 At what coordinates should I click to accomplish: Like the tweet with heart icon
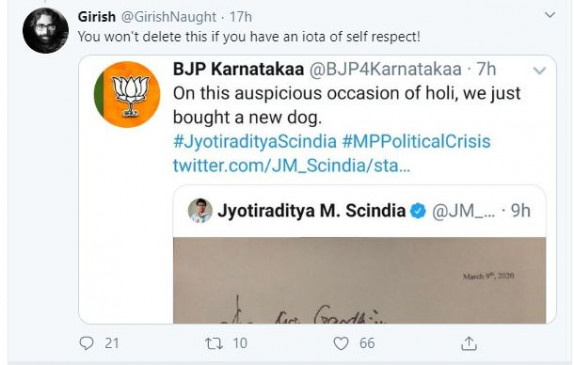tap(341, 343)
